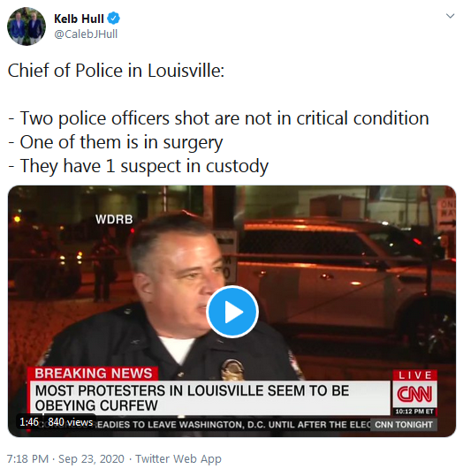The width and height of the screenshot is (463, 476).
Task: Click the curfew headline in video
Action: pos(192,398)
